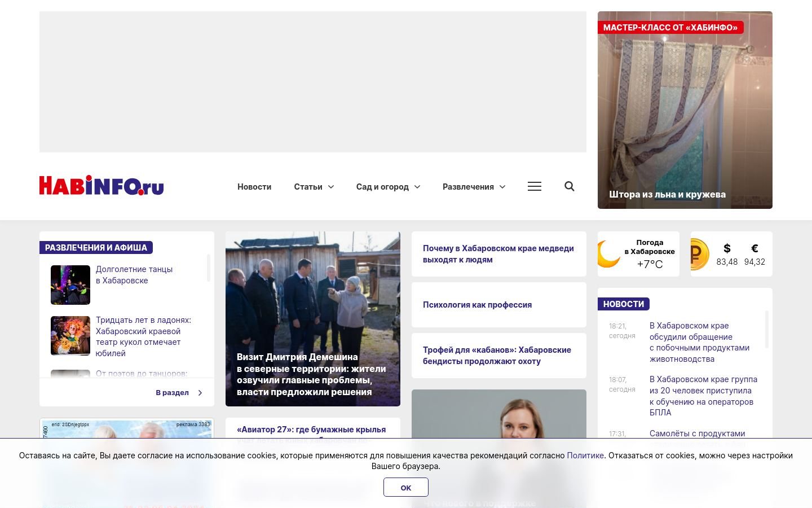Click the moon weather icon

tap(609, 255)
